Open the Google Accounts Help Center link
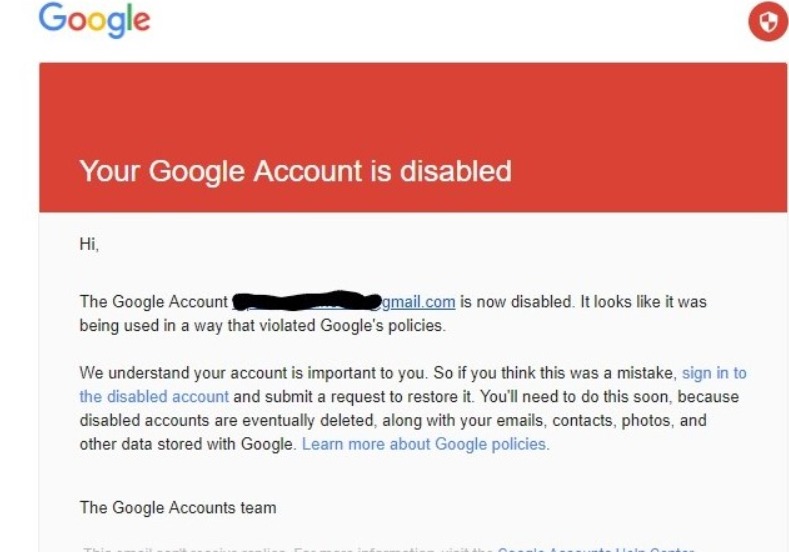Image resolution: width=789 pixels, height=552 pixels. [x=596, y=549]
